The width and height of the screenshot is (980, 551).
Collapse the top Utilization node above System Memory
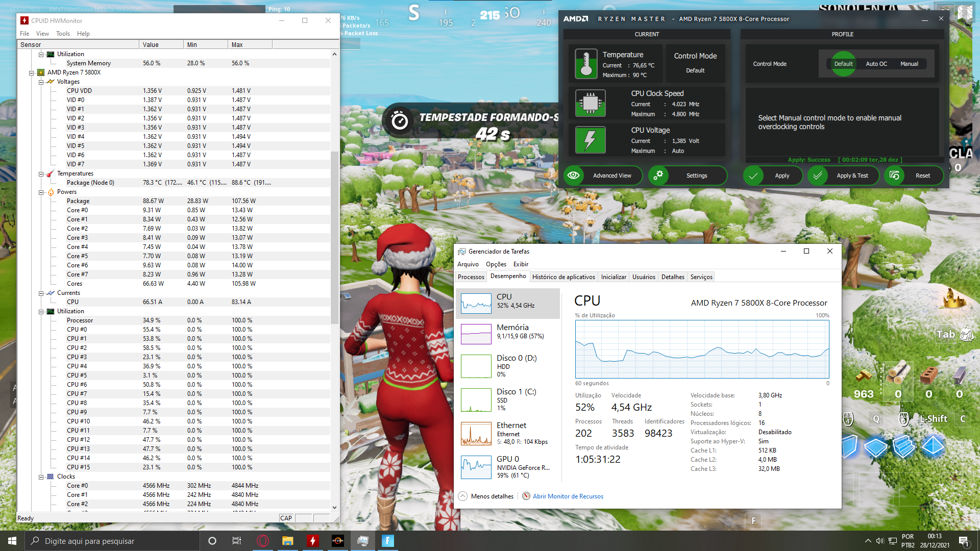pyautogui.click(x=41, y=54)
